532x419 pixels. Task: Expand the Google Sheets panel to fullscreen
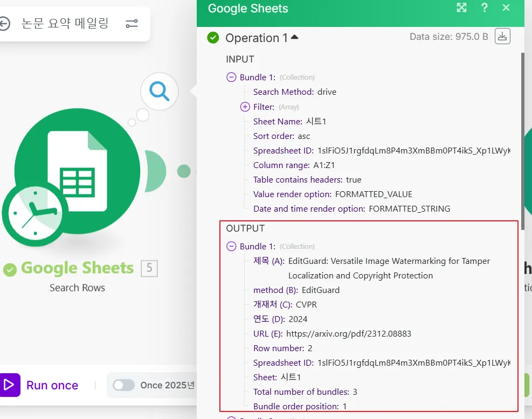point(462,8)
